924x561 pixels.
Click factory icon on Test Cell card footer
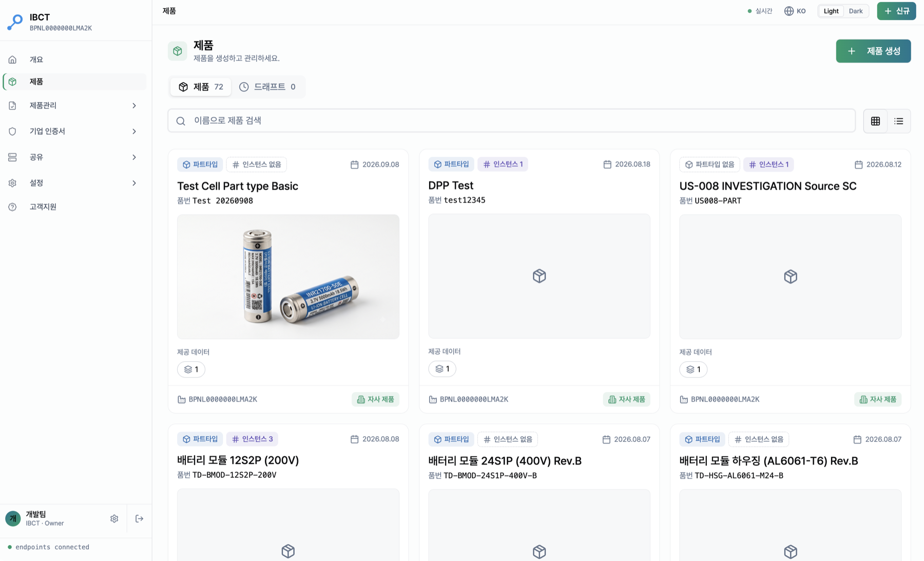182,400
